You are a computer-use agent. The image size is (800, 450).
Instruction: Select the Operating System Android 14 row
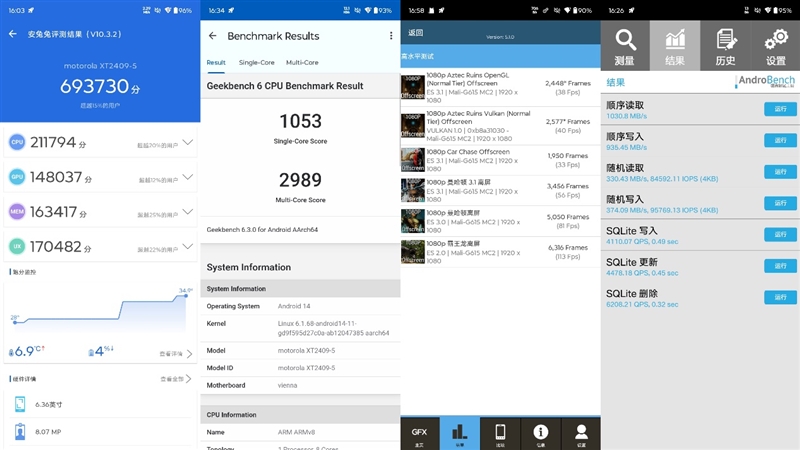tap(301, 306)
